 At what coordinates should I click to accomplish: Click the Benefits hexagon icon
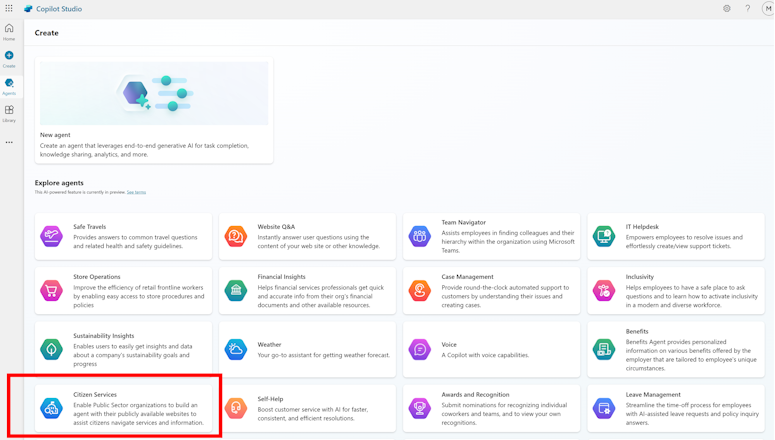604,349
